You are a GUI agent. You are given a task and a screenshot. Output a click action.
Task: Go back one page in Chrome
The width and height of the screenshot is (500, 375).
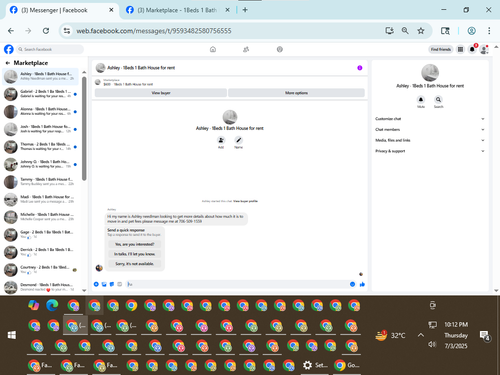tap(11, 31)
